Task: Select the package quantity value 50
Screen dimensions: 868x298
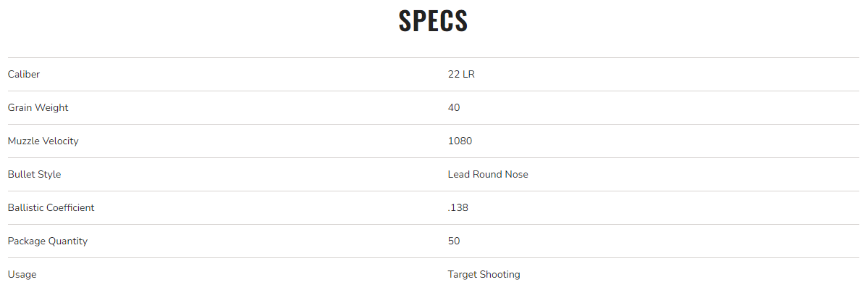Action: (x=454, y=241)
